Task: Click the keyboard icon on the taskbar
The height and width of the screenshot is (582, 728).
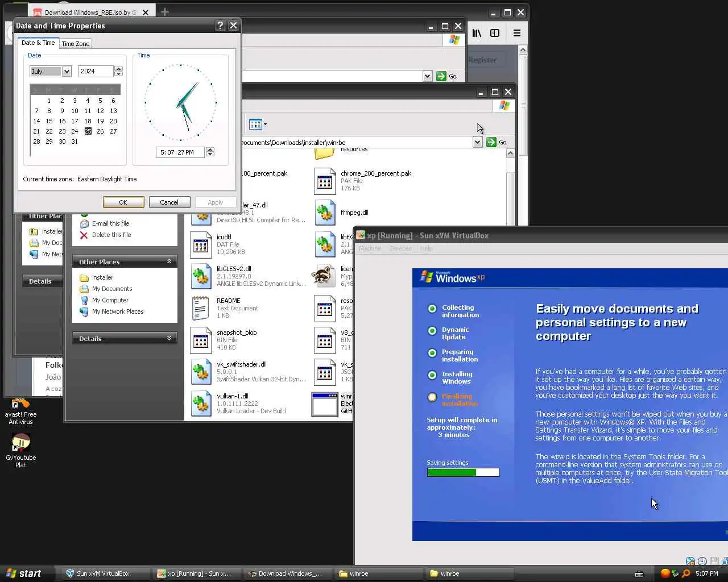Action: tap(639, 574)
